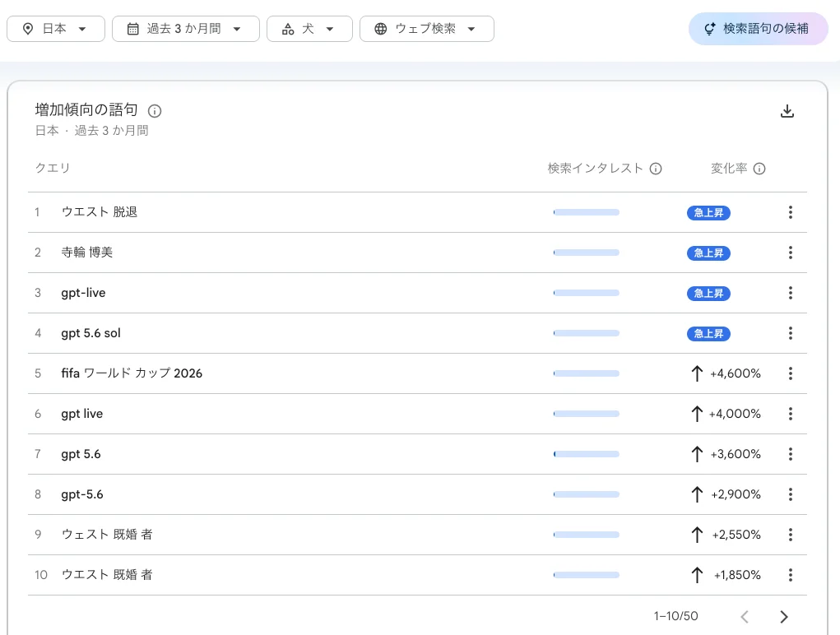Open more options for gpt live row
This screenshot has height=635, width=840.
790,414
